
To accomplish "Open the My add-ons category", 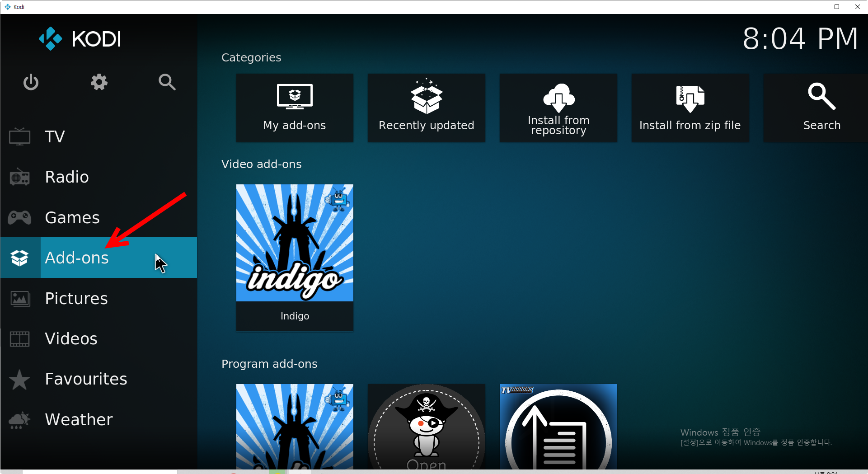I will tap(295, 108).
